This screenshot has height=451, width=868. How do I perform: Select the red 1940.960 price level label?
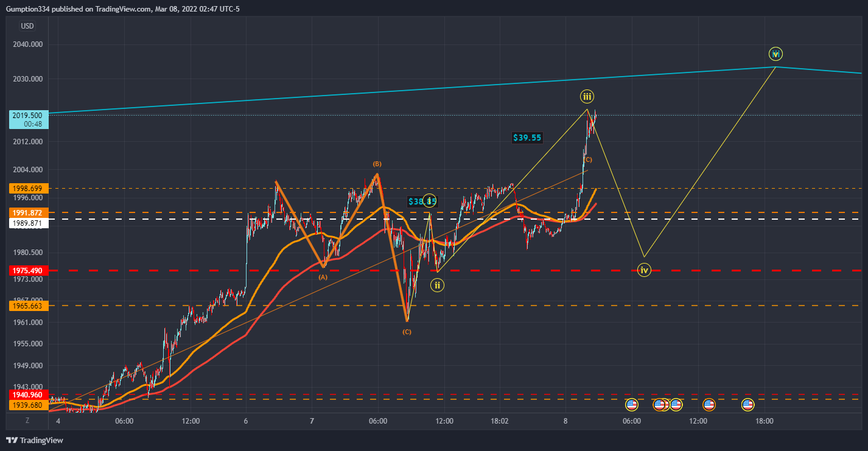point(28,395)
